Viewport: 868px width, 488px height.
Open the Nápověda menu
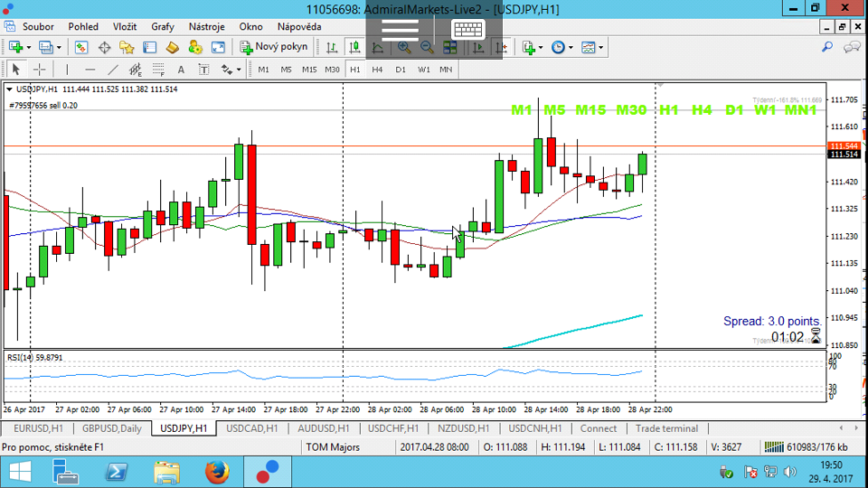pos(299,26)
